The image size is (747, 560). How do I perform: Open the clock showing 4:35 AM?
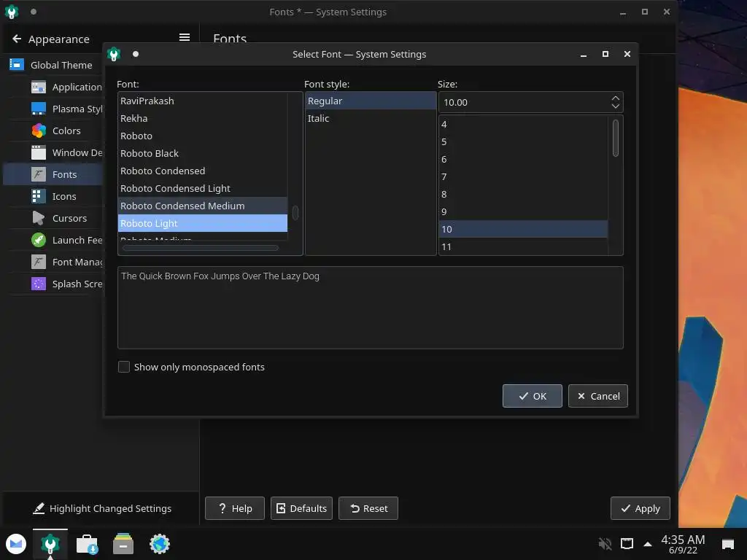(683, 544)
